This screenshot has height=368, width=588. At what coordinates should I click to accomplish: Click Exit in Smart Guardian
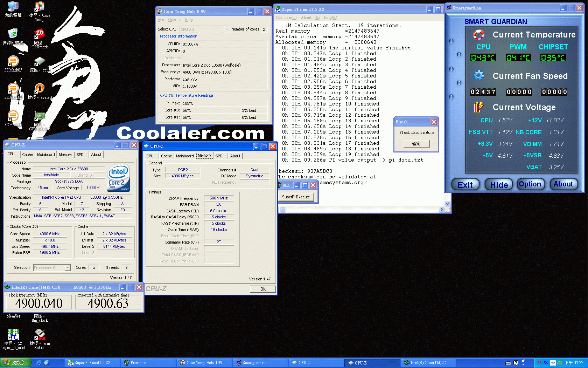click(x=465, y=184)
